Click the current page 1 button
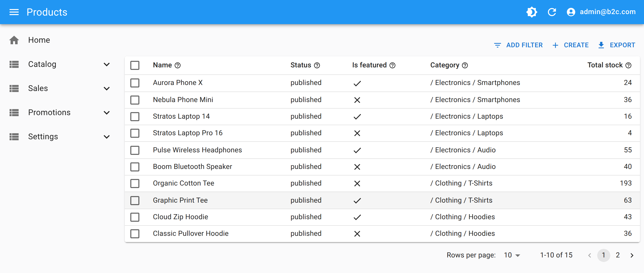Viewport: 644px width, 273px height. pyautogui.click(x=604, y=255)
